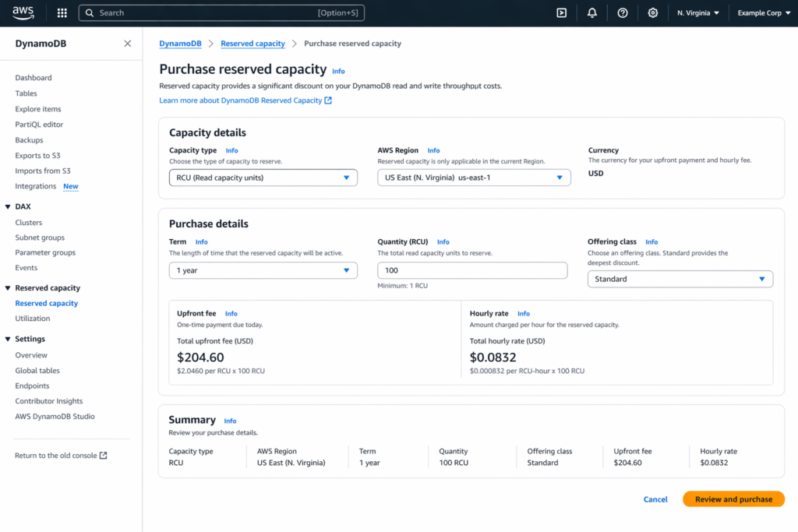Open the notifications bell
The height and width of the screenshot is (532, 798).
point(591,12)
